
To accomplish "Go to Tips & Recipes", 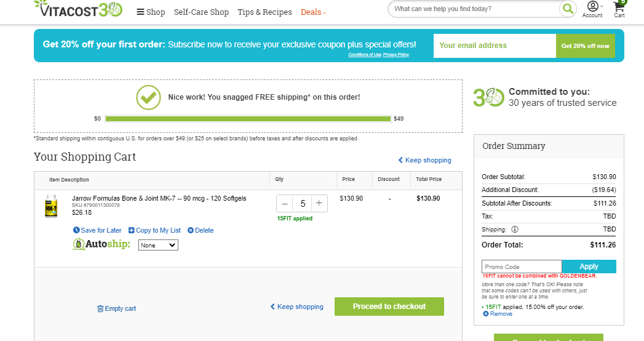I will pos(264,12).
